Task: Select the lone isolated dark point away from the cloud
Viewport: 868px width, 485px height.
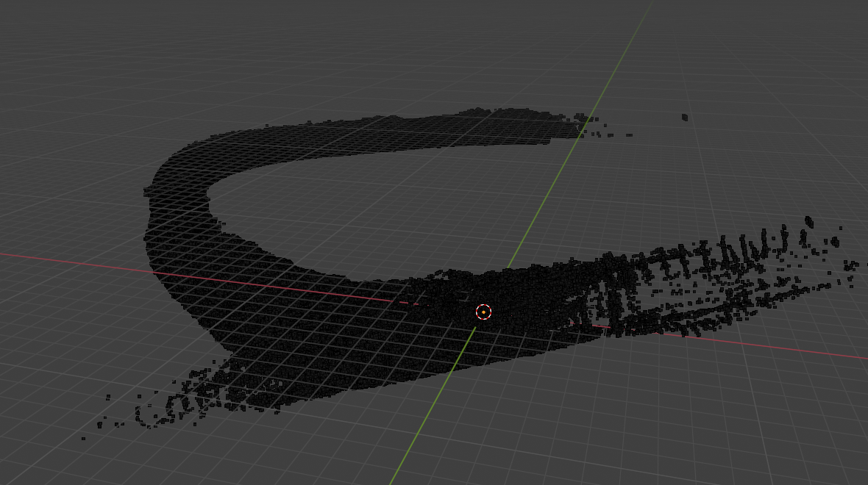Action: coord(685,118)
